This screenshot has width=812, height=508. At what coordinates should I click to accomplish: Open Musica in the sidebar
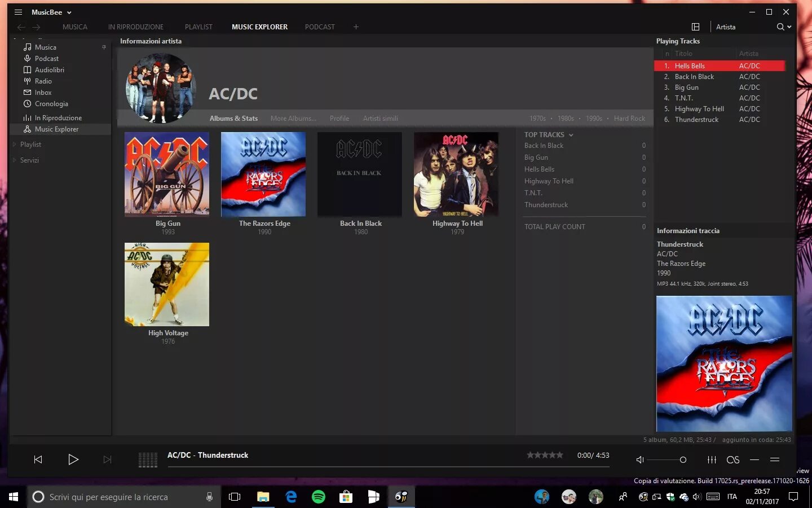(45, 47)
